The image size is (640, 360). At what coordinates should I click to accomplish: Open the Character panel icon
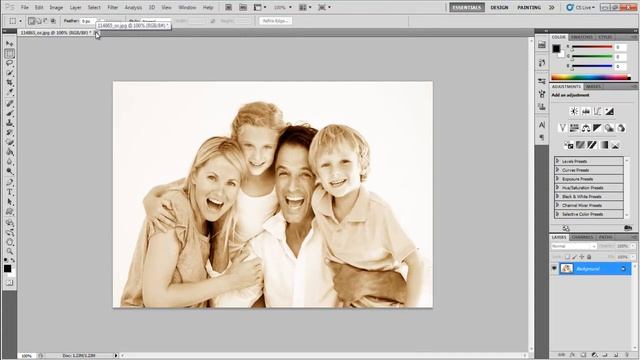(x=542, y=125)
